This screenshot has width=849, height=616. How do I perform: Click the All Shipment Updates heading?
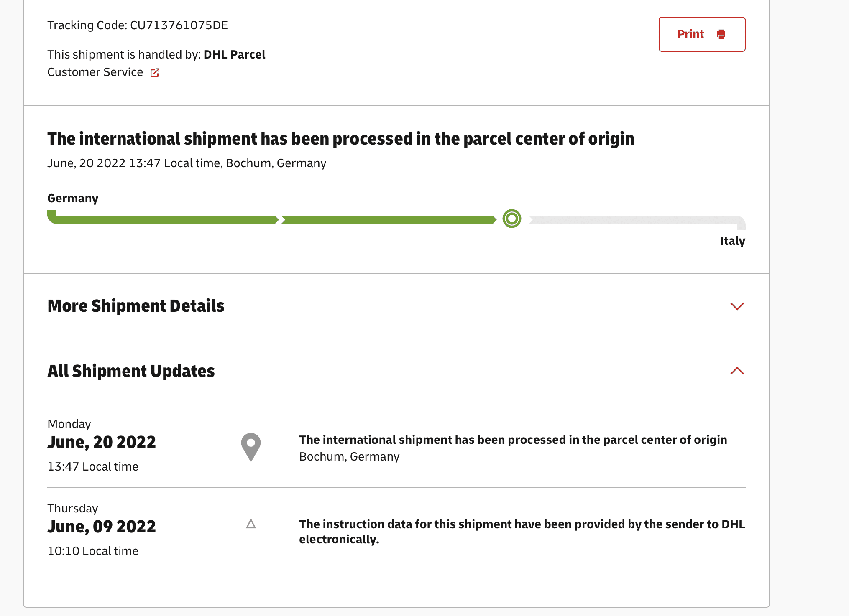pyautogui.click(x=131, y=371)
